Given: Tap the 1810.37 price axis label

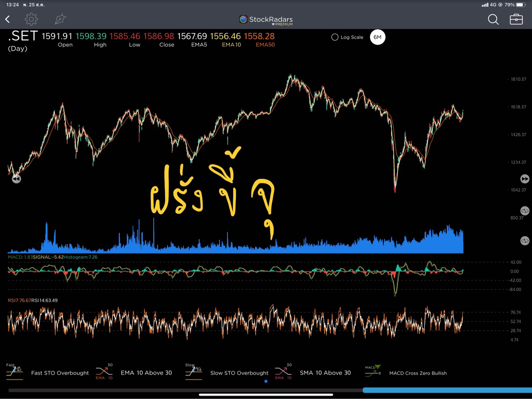Looking at the screenshot, I should tap(518, 79).
